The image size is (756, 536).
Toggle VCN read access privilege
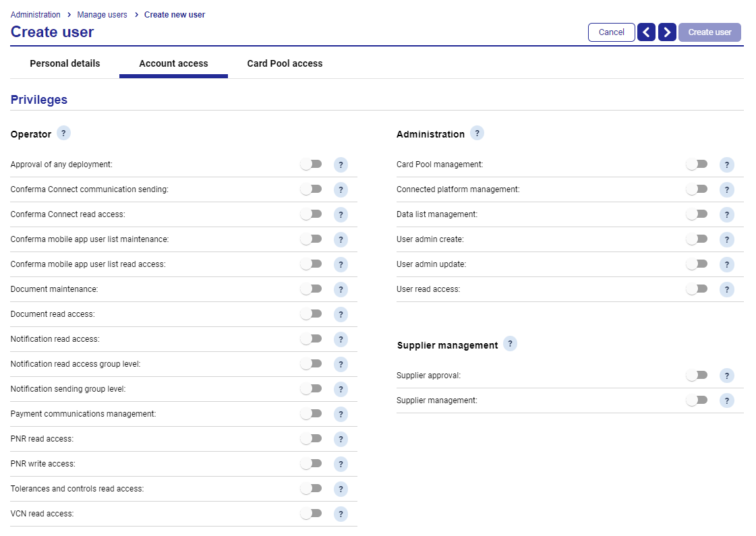(x=311, y=513)
